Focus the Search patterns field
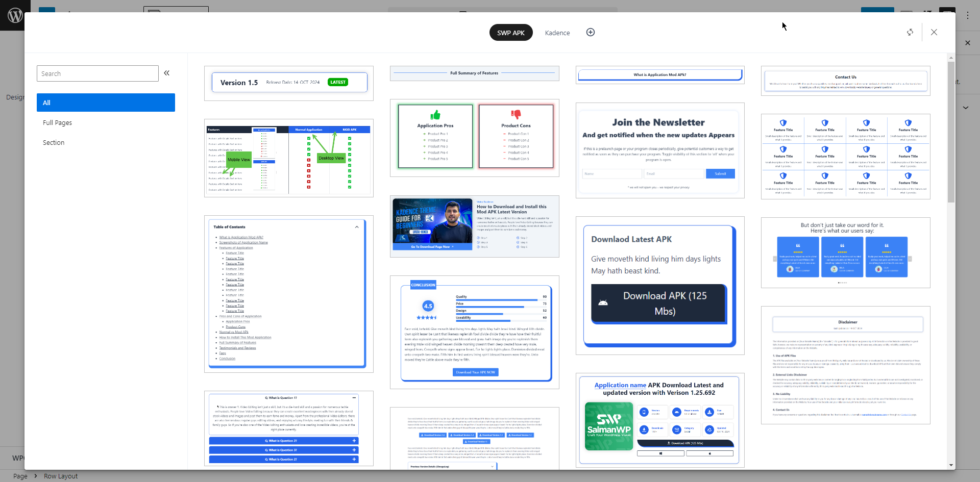This screenshot has width=980, height=482. pyautogui.click(x=97, y=73)
